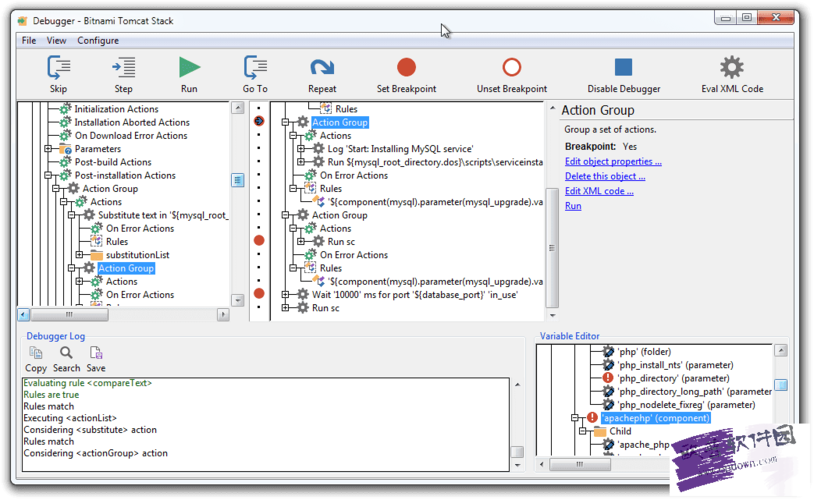Click the substitutionList folder icon

97,255
